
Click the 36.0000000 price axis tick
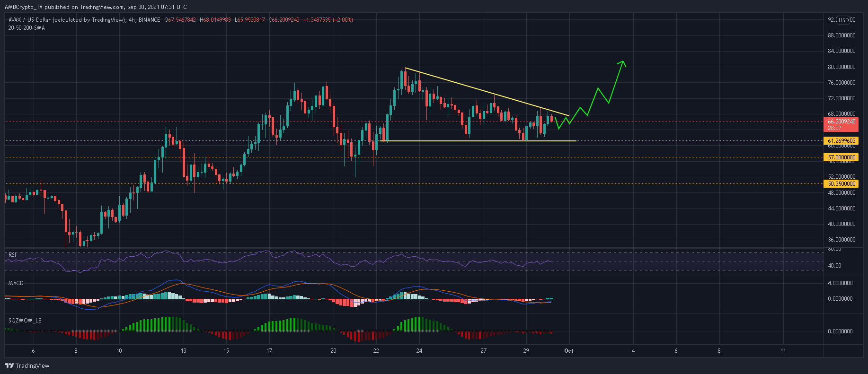pos(841,240)
